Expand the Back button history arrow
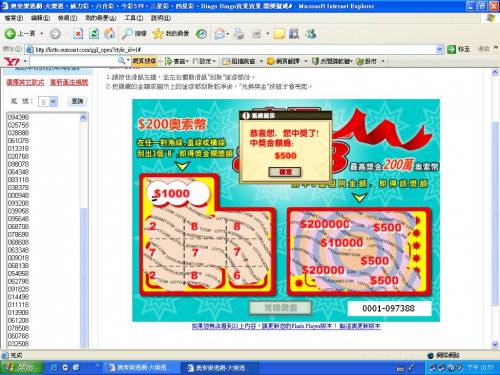500x375 pixels. [x=42, y=34]
